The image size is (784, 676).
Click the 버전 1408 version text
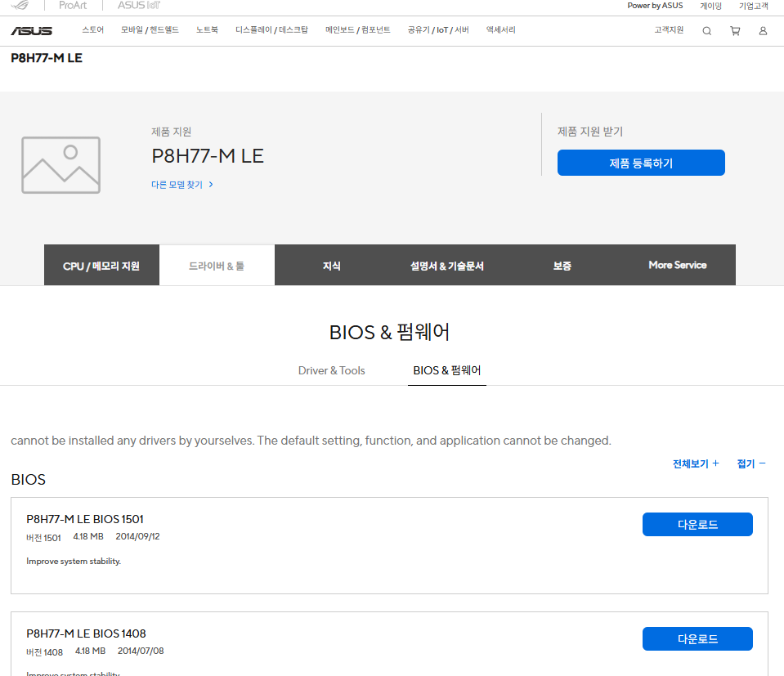coord(44,652)
